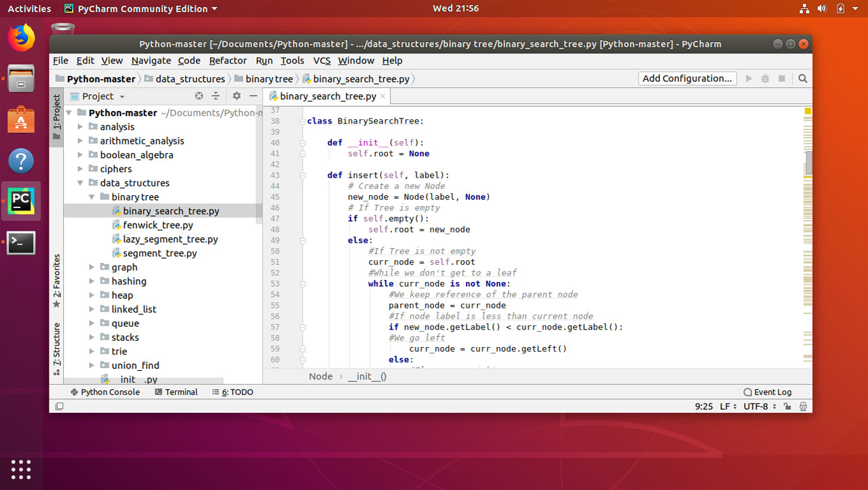The width and height of the screenshot is (868, 490).
Task: Click the scroll-from-source crosshair icon
Action: coord(199,96)
